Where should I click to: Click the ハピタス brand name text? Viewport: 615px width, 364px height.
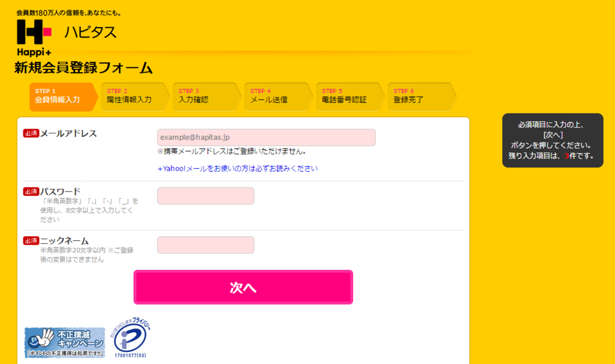tap(91, 32)
